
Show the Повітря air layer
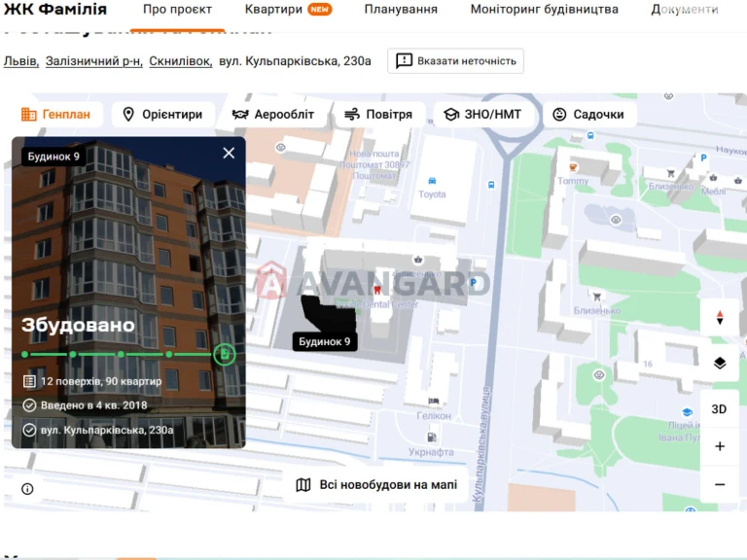tap(378, 115)
